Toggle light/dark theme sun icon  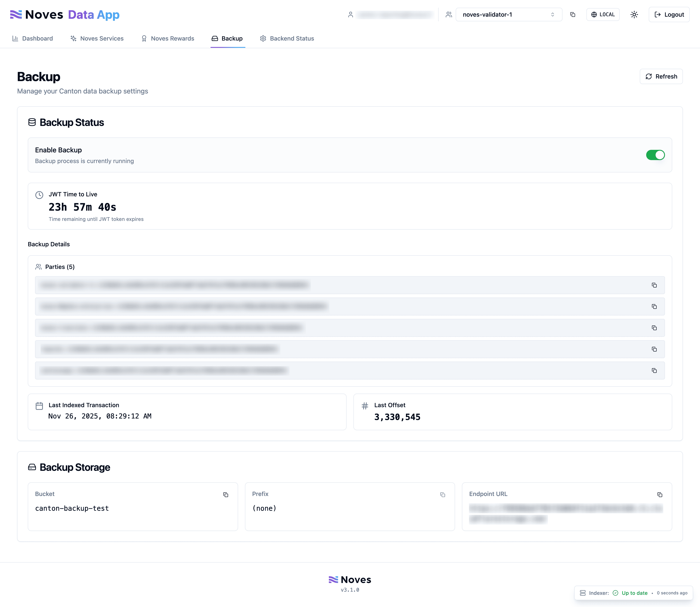point(634,15)
